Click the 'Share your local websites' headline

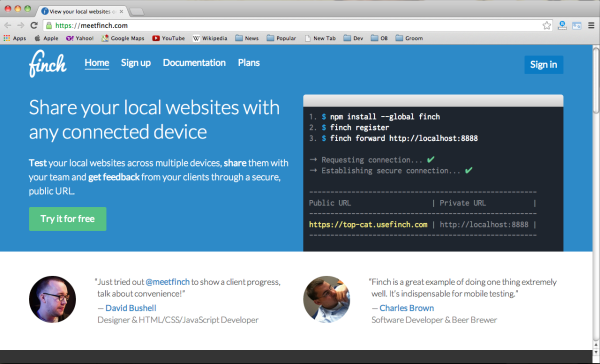point(154,119)
